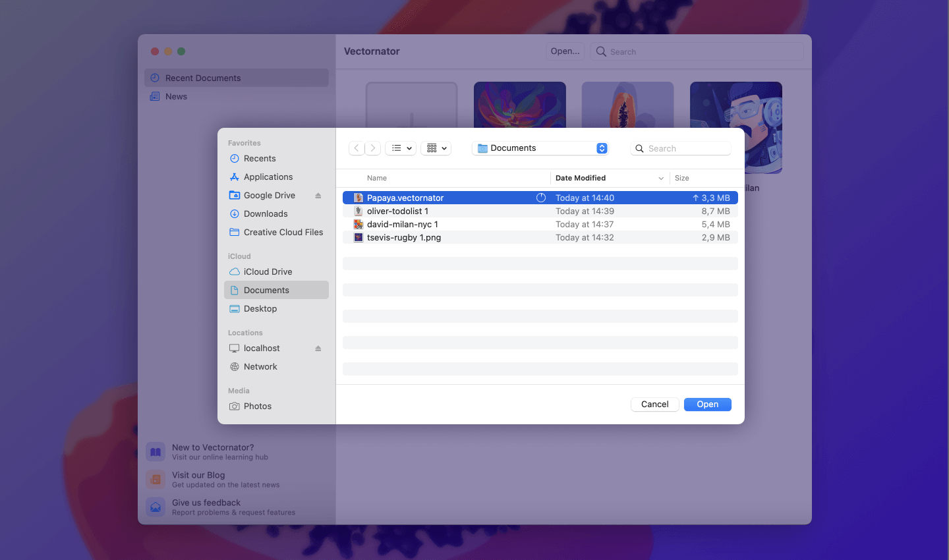The width and height of the screenshot is (949, 560).
Task: Click the Downloads arrow icon
Action: pyautogui.click(x=234, y=213)
